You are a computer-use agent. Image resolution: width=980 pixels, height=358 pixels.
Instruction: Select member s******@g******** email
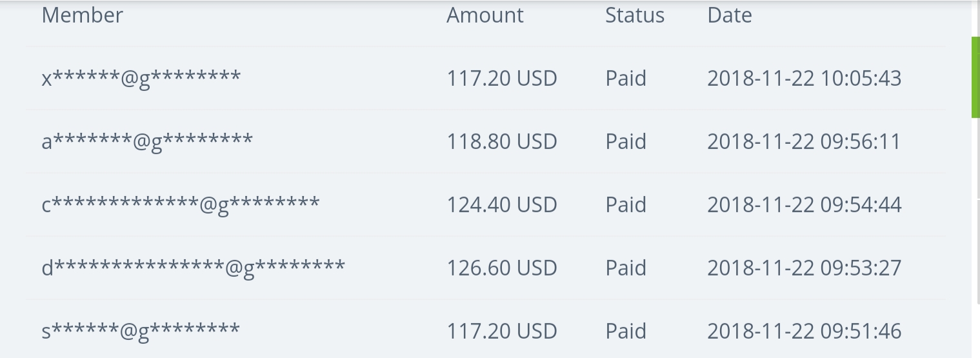pyautogui.click(x=140, y=332)
